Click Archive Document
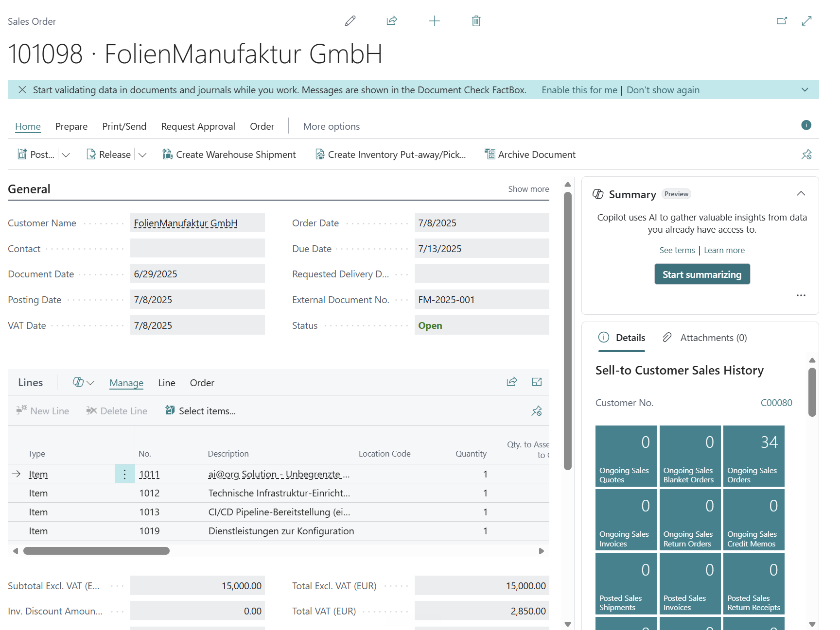The width and height of the screenshot is (840, 630). coord(530,154)
